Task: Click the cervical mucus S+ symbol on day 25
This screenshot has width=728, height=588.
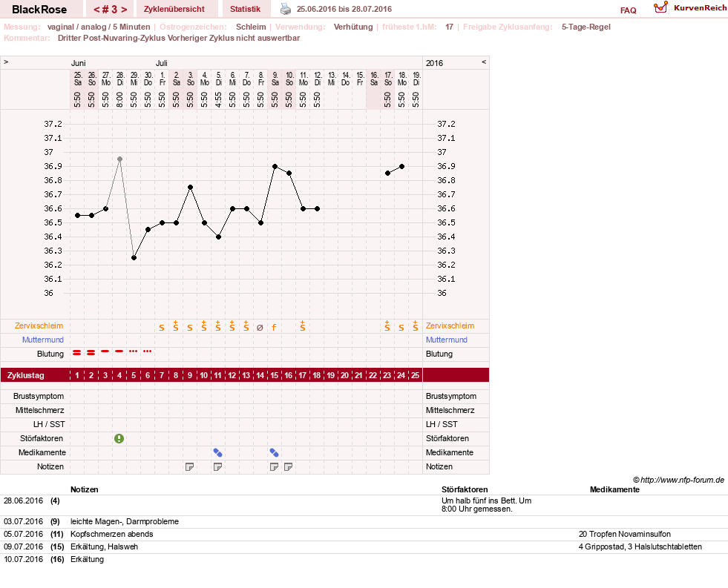Action: pos(416,326)
